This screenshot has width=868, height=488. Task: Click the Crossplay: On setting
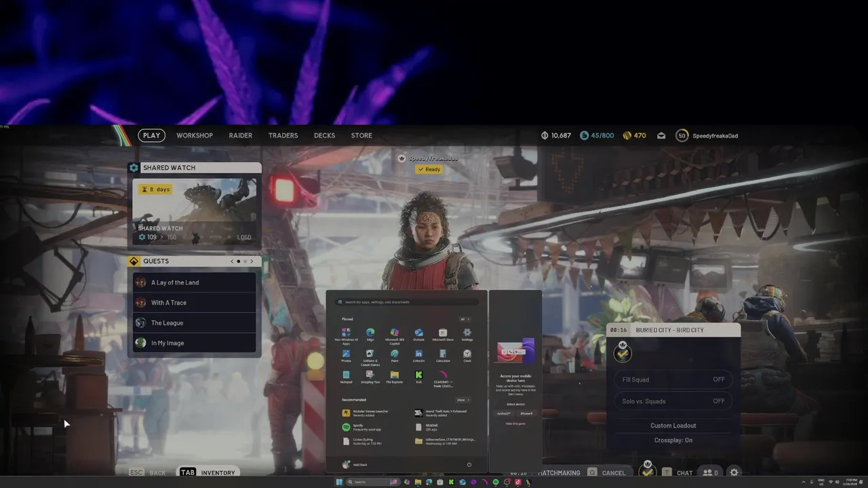tap(673, 441)
